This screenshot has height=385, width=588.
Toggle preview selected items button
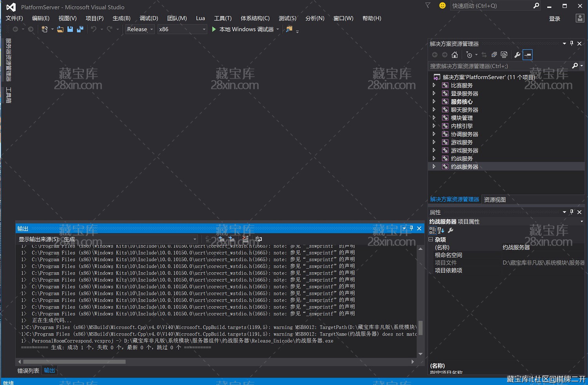click(528, 55)
